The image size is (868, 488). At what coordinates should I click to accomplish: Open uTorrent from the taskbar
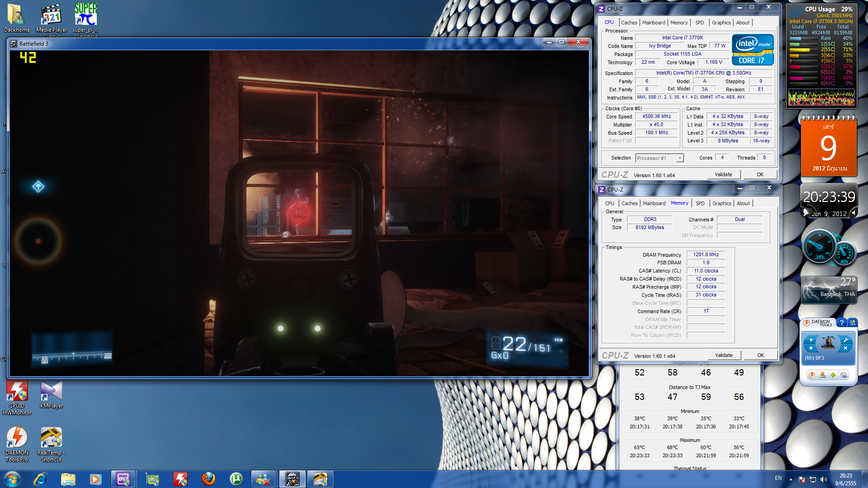(236, 479)
